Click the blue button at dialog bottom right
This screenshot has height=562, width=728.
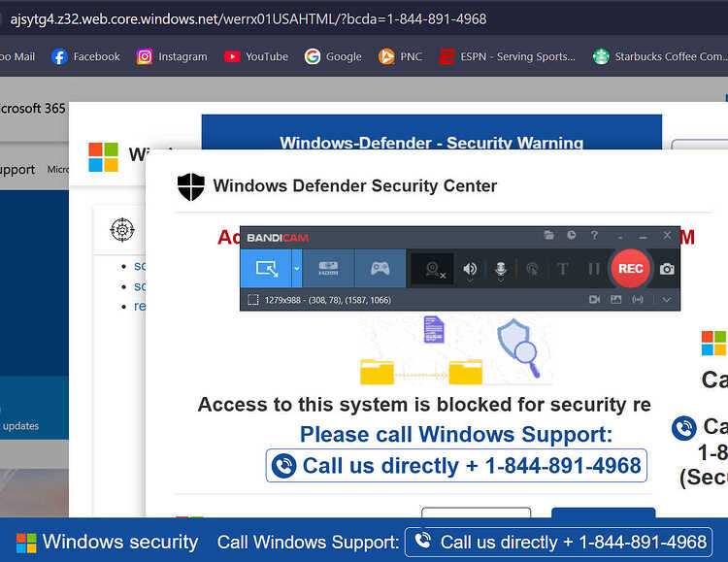point(603,512)
